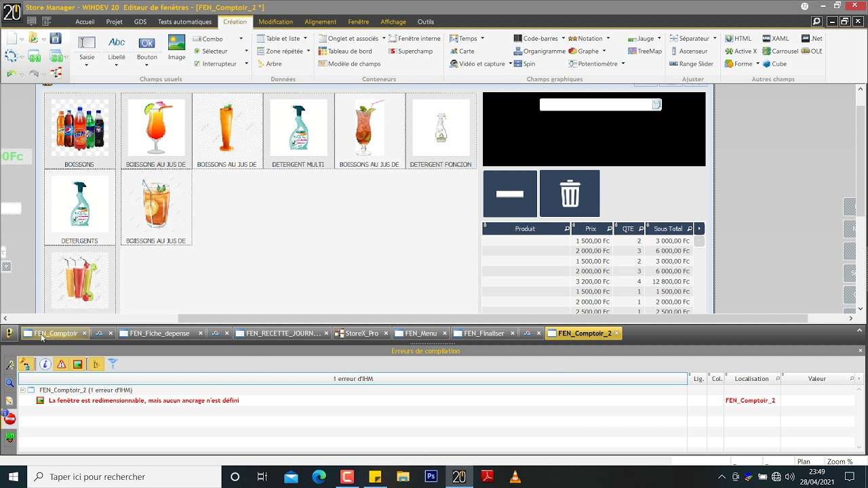Click the Sous Total column header
This screenshot has width=868, height=488.
pyautogui.click(x=668, y=228)
